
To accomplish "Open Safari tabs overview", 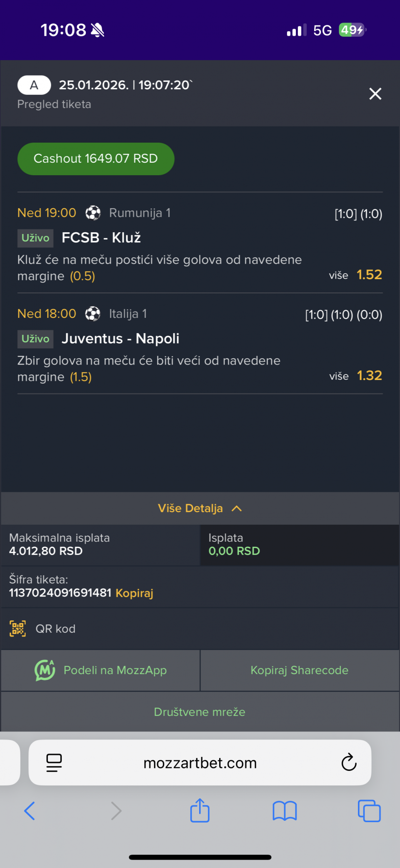I will tap(369, 811).
